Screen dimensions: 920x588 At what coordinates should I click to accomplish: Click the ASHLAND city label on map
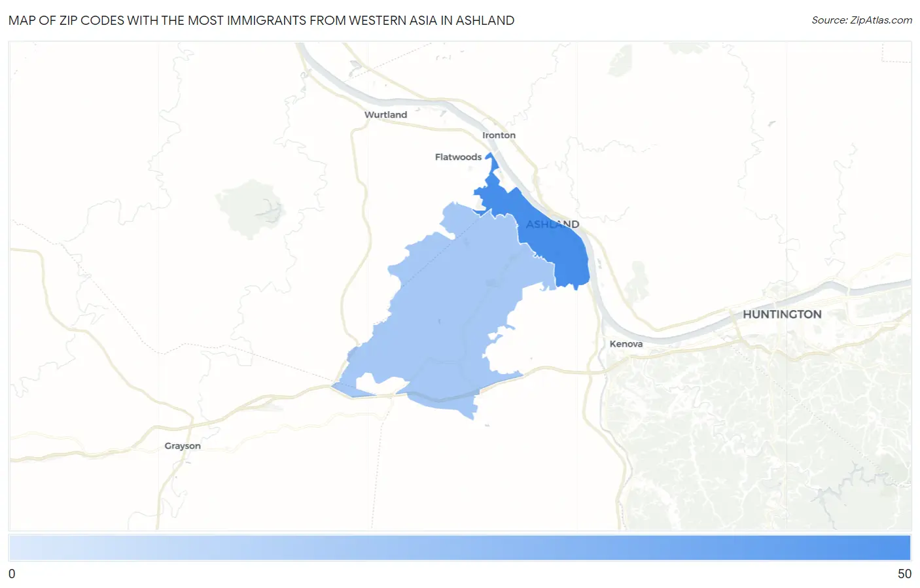553,224
